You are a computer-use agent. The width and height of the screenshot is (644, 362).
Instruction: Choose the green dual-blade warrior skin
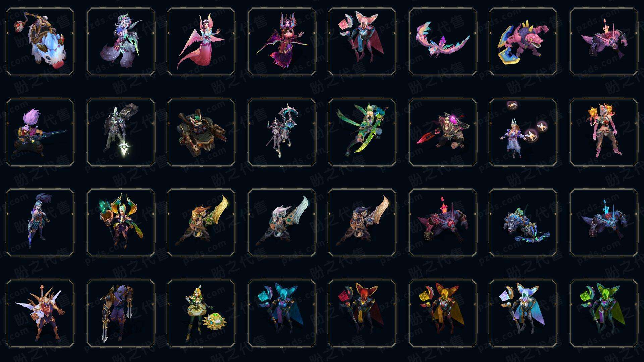coord(362,132)
